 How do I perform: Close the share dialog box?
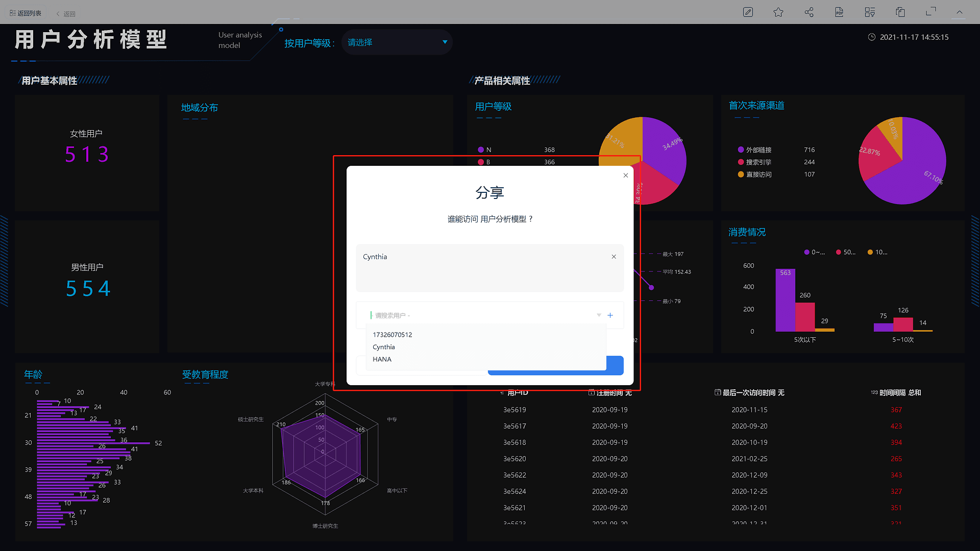click(625, 176)
